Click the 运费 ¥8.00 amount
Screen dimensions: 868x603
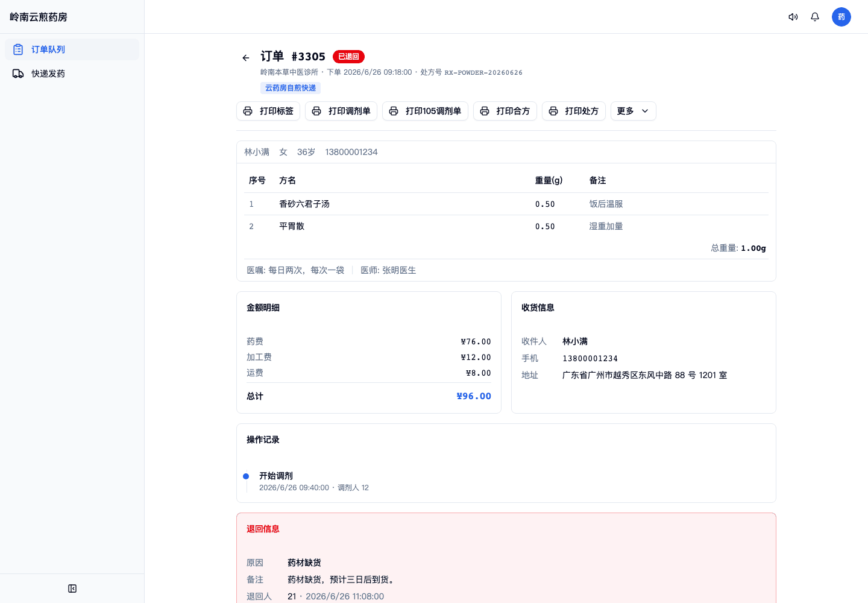pos(479,373)
